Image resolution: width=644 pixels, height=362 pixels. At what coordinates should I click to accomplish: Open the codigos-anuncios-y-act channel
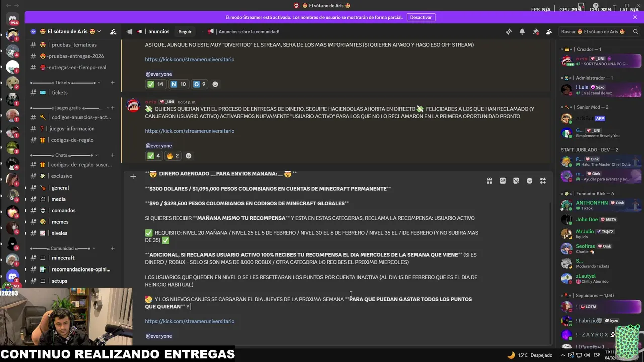click(72, 117)
